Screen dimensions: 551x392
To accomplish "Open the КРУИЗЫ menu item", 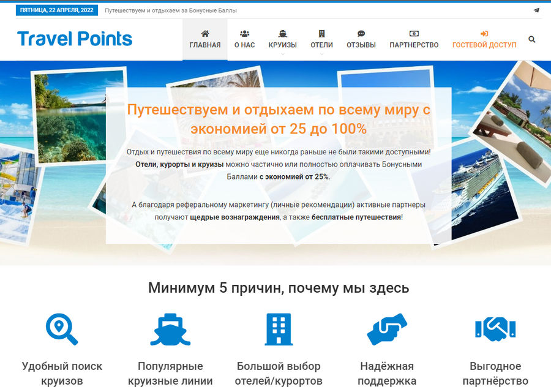I will coord(282,45).
